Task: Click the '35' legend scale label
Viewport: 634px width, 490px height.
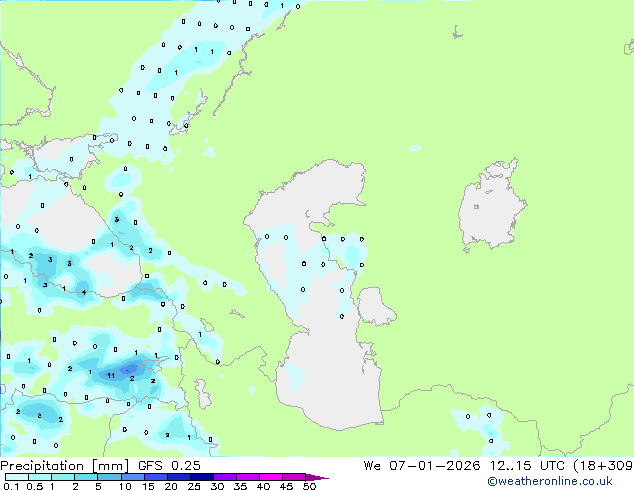Action: coord(240,486)
